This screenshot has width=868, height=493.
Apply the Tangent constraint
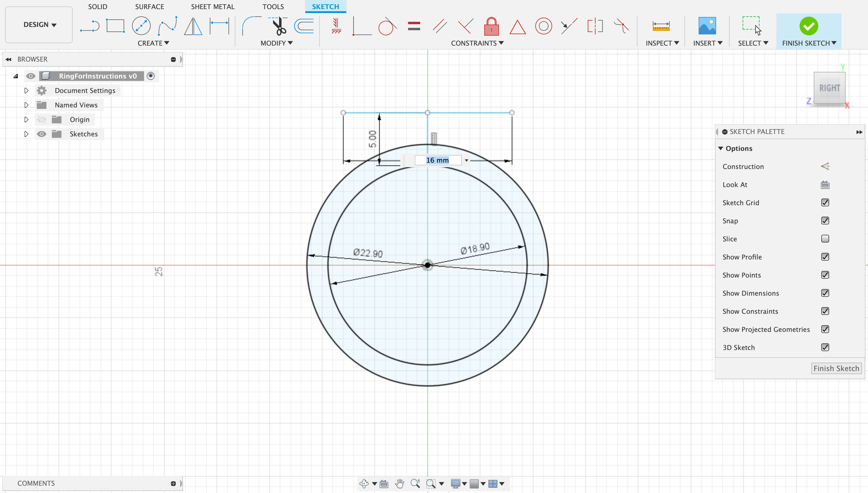tap(387, 26)
